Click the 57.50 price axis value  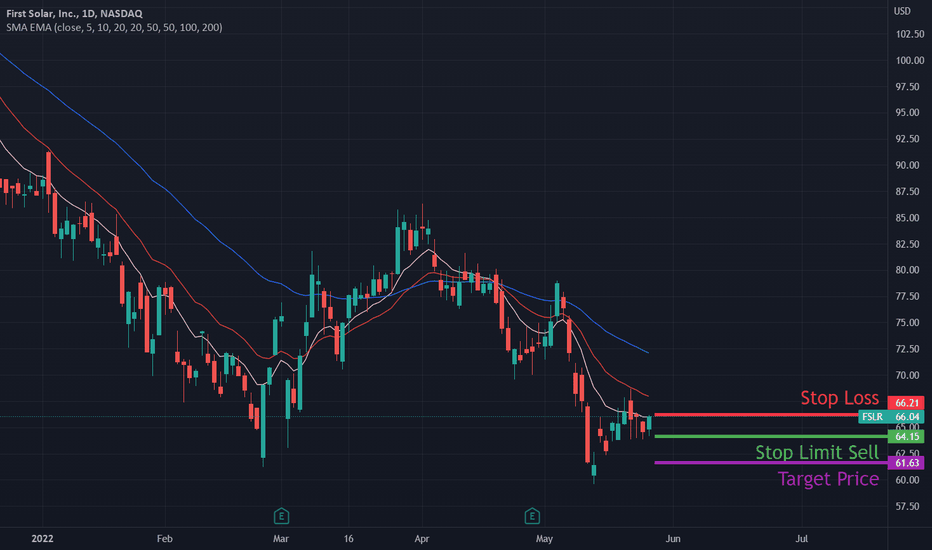pos(909,507)
